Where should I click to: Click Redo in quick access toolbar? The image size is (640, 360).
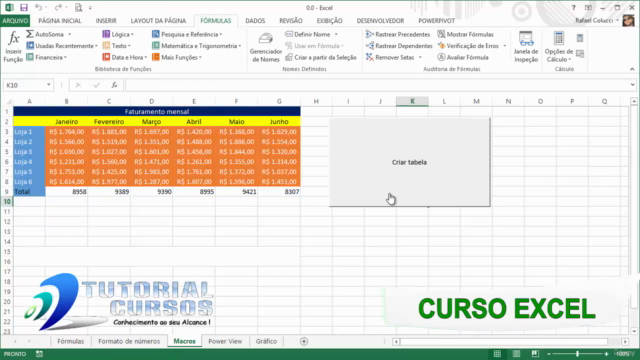[x=58, y=7]
